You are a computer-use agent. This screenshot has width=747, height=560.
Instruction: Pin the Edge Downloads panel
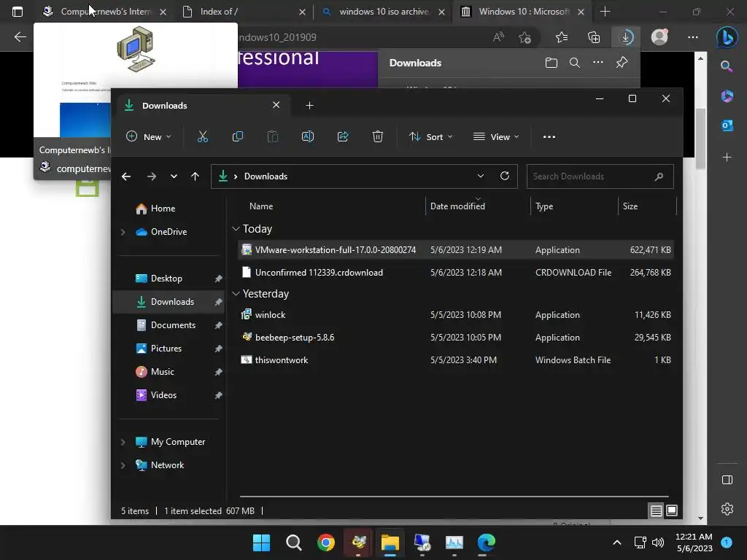[x=622, y=63]
